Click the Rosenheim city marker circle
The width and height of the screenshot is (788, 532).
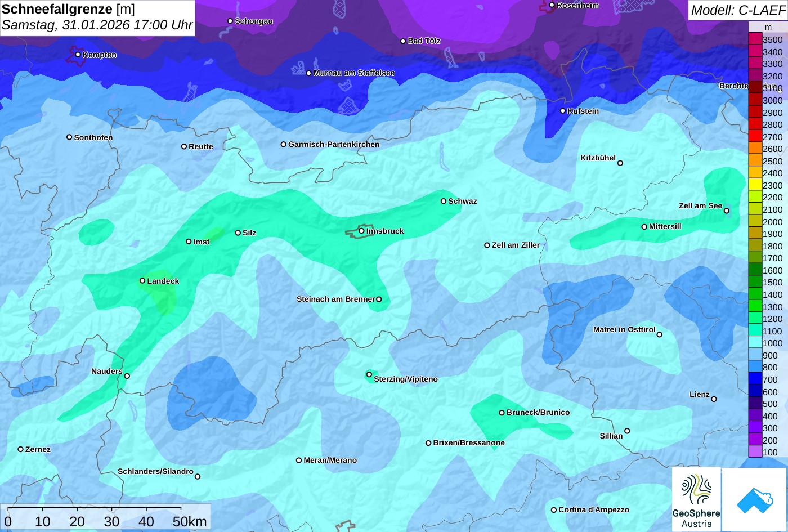click(x=552, y=5)
